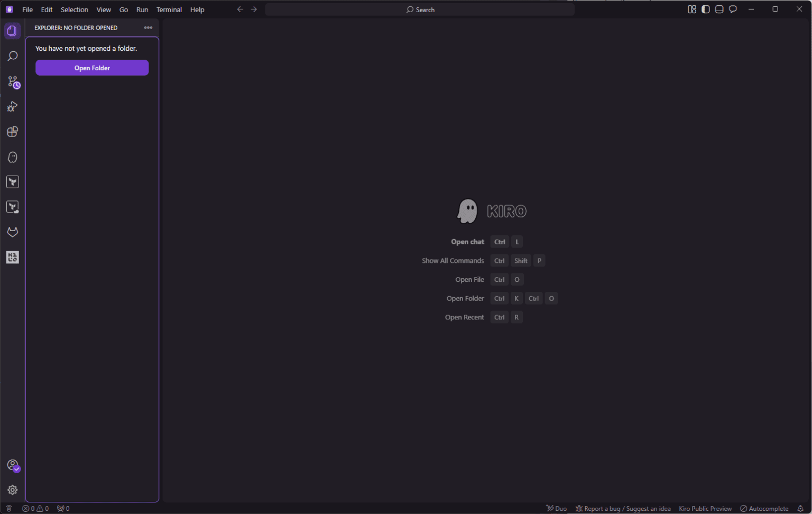The height and width of the screenshot is (514, 812).
Task: Open the Terminal menu
Action: click(x=169, y=9)
